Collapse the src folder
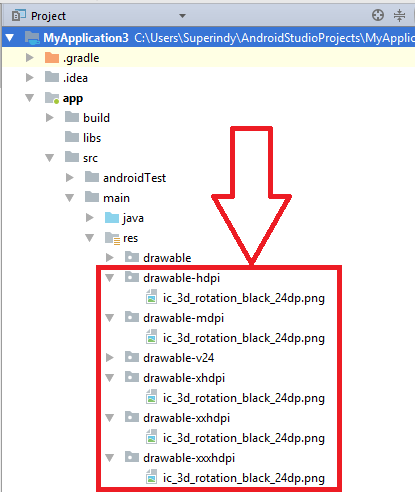The width and height of the screenshot is (415, 492). 49,158
